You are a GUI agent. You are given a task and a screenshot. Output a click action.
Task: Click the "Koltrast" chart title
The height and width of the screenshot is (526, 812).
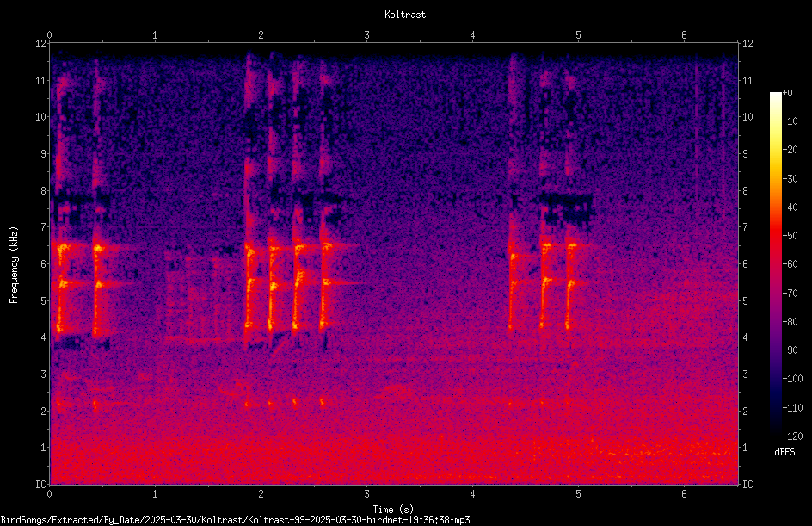tap(405, 15)
